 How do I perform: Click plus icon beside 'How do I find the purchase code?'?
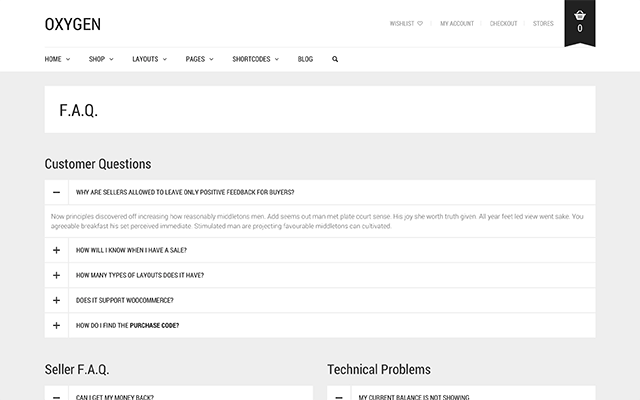[x=57, y=325]
